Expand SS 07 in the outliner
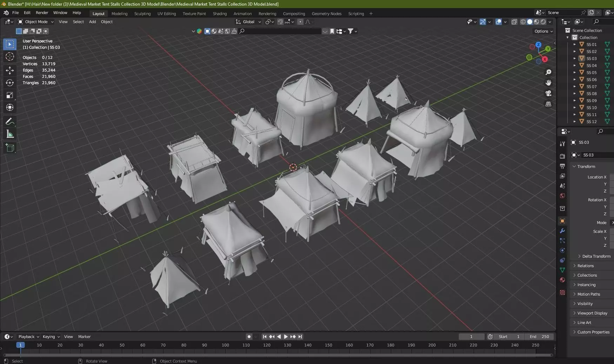Screen dimensions: 614x364 click(574, 87)
